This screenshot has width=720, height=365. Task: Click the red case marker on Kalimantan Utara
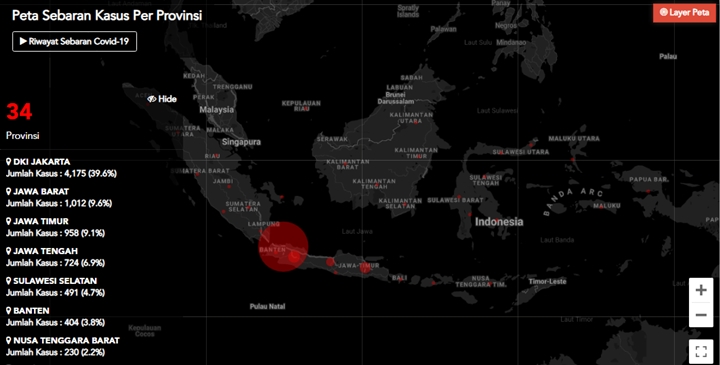[416, 122]
